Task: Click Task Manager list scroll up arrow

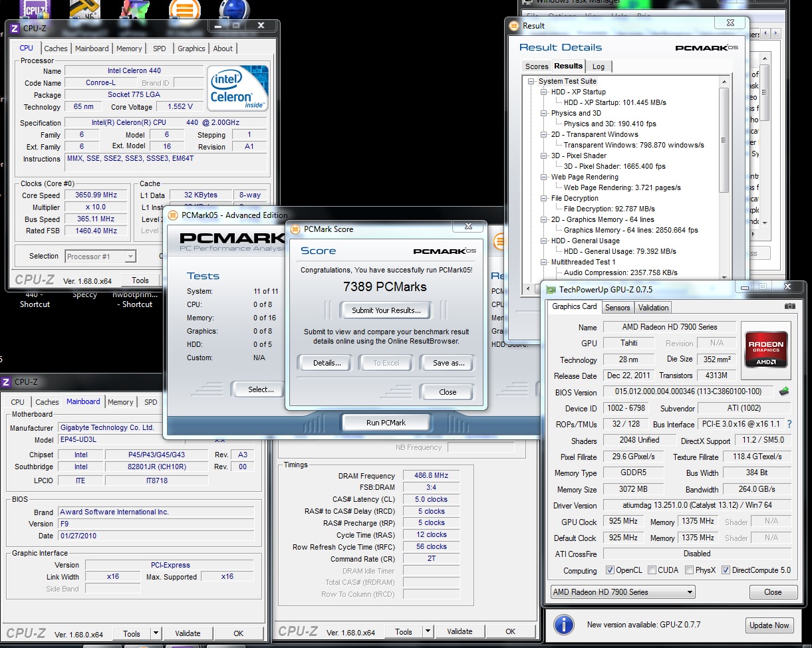Action: pyautogui.click(x=765, y=57)
